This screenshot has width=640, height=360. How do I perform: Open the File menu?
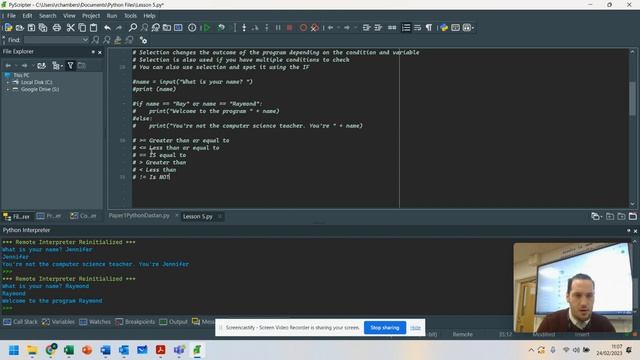[x=11, y=16]
